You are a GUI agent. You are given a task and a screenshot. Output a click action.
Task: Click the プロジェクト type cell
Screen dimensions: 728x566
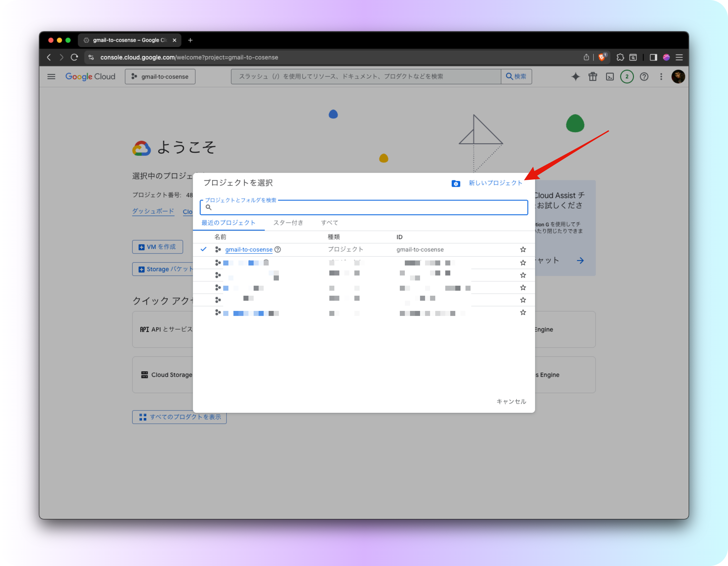pos(345,250)
